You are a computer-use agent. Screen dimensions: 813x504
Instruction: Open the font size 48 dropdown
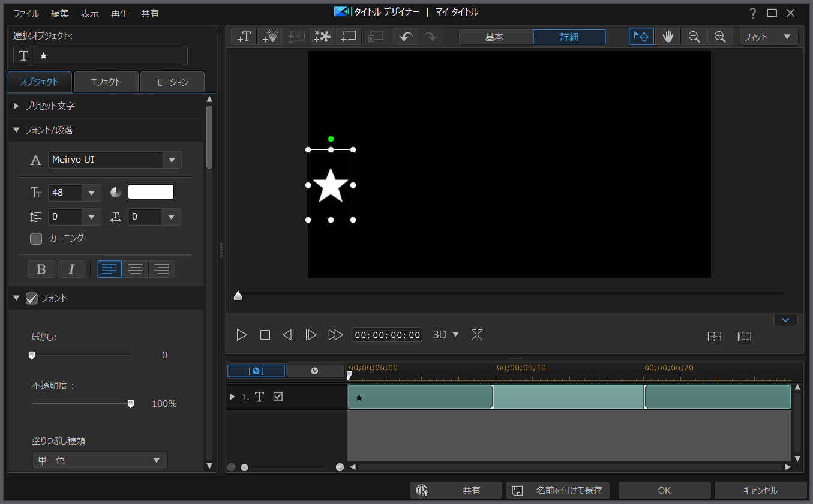point(92,193)
